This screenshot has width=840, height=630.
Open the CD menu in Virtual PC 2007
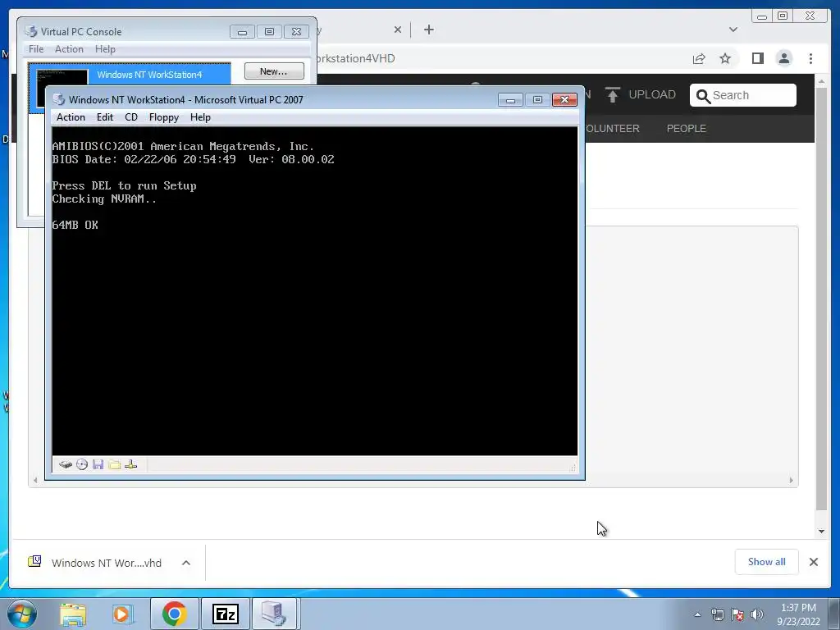coord(131,117)
